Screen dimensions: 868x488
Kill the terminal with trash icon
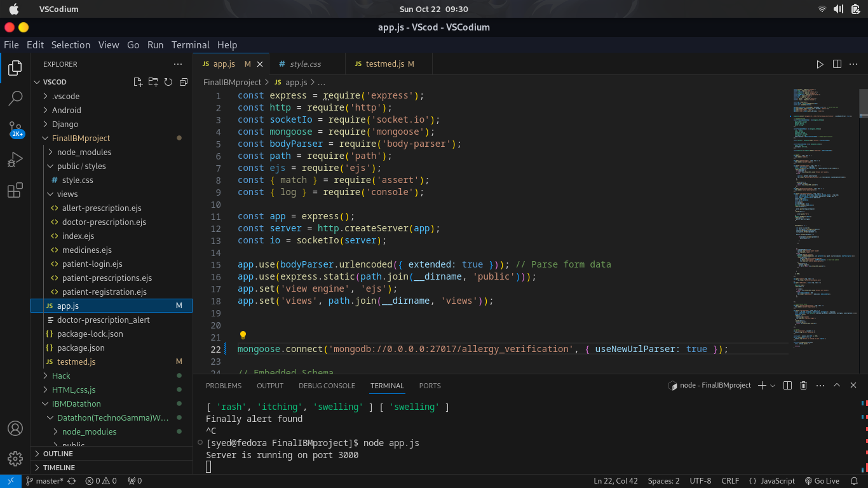803,385
